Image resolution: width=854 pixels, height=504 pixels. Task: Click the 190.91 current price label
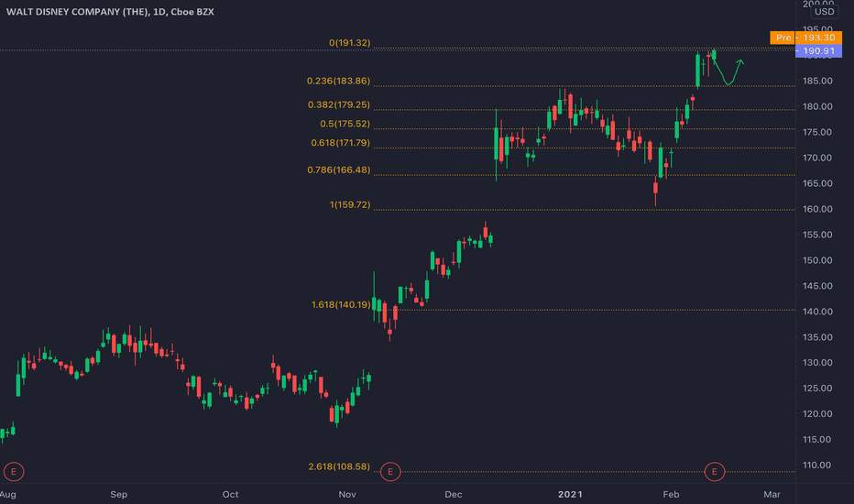click(x=818, y=51)
